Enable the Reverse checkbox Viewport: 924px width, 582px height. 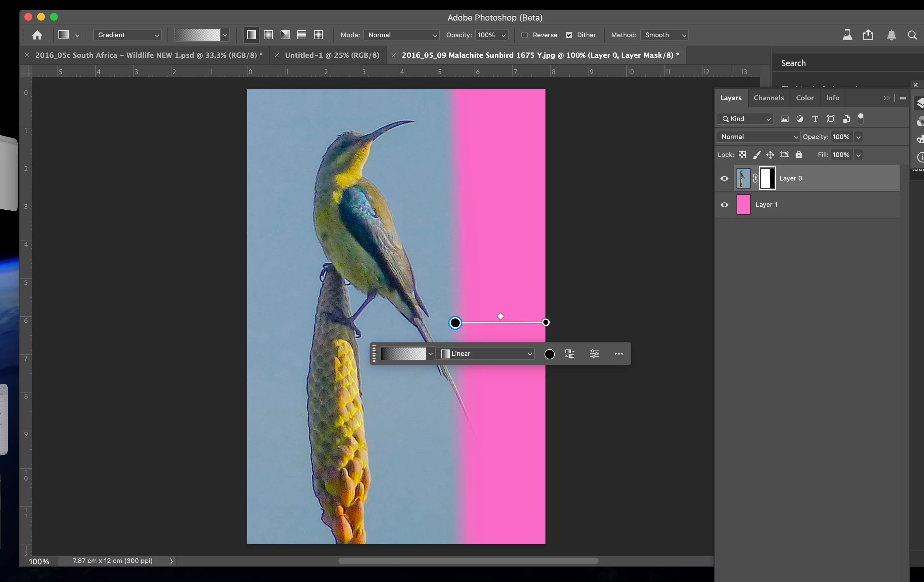coord(525,35)
